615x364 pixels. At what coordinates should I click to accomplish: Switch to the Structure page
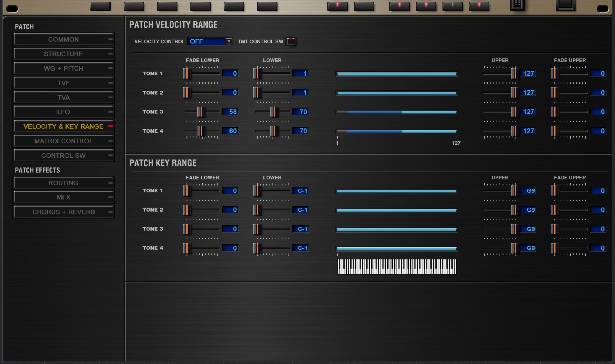coord(63,54)
